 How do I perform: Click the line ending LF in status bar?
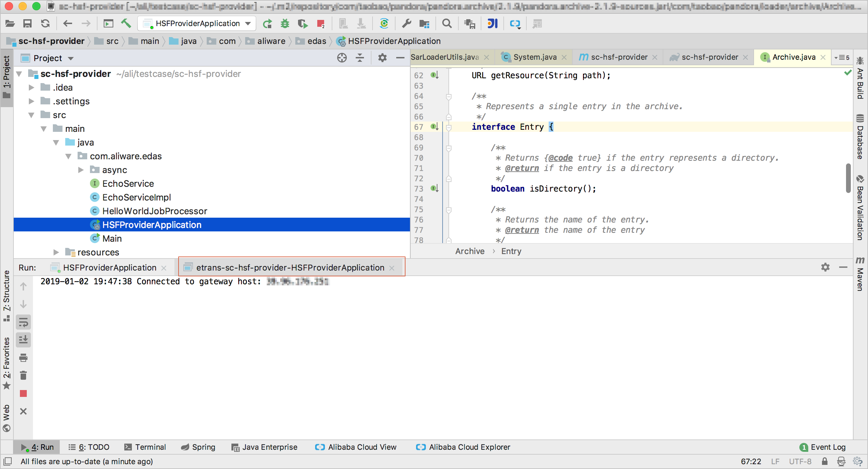pos(775,461)
